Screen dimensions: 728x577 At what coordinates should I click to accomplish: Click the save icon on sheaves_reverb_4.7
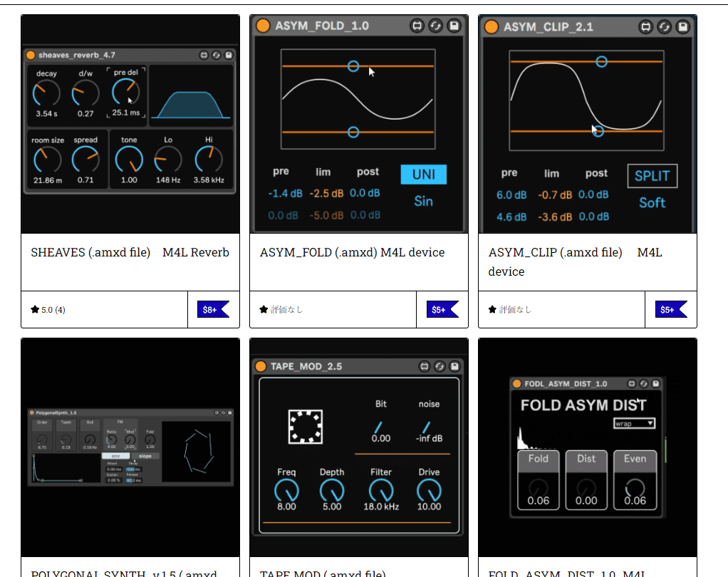click(x=229, y=55)
